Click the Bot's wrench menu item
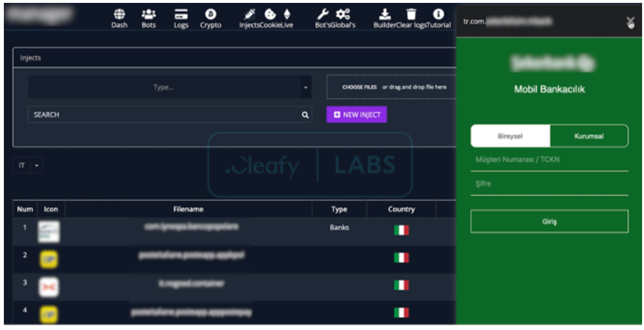This screenshot has height=330, width=644. coord(322,14)
